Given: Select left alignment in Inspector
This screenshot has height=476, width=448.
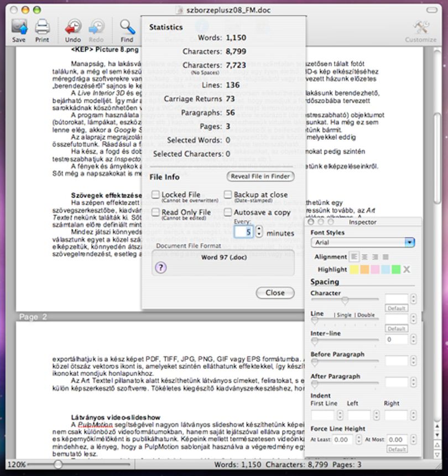Looking at the screenshot, I should point(354,257).
